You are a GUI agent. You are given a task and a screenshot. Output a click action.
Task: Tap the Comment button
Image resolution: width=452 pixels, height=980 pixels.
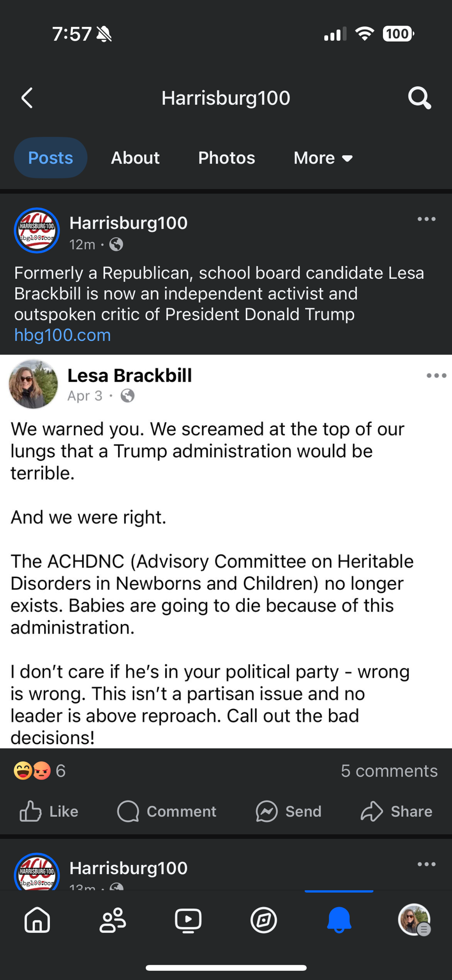click(x=167, y=811)
